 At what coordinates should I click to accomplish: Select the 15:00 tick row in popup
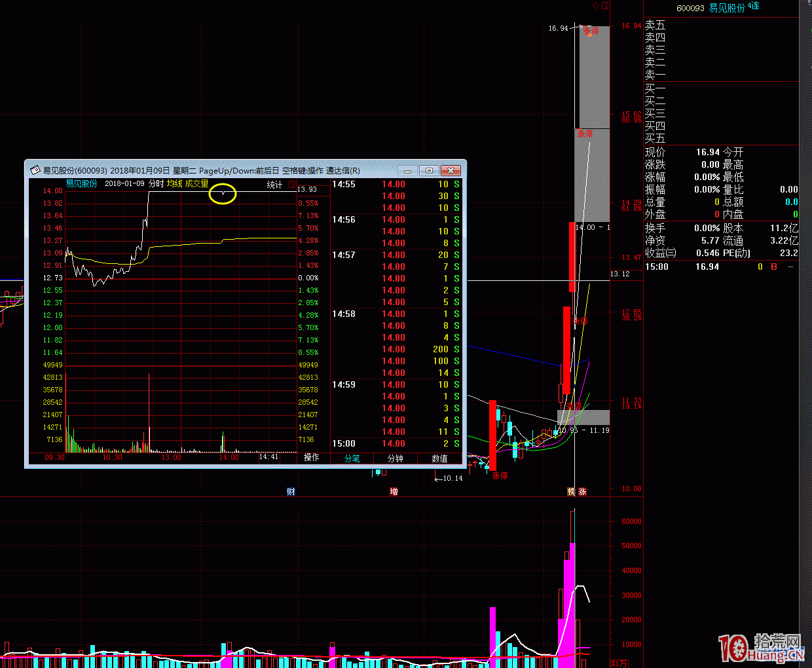(x=396, y=443)
